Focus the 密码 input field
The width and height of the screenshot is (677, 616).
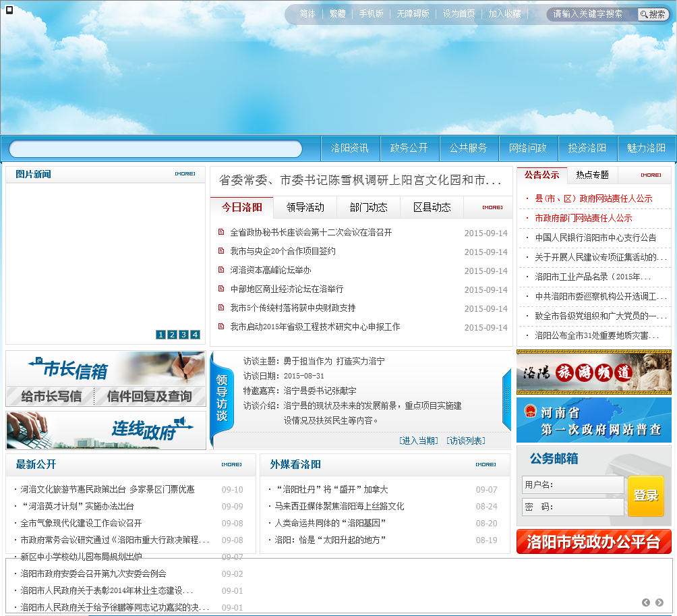coord(573,507)
